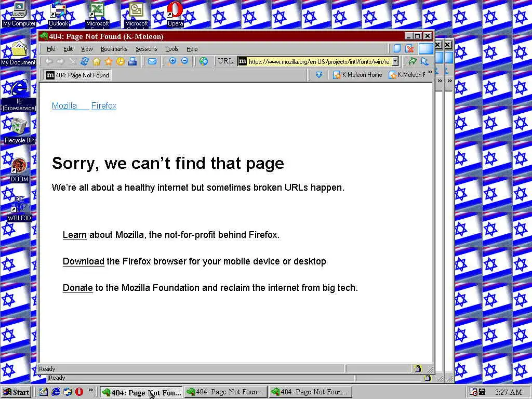Print the page with the printer icon

(x=132, y=61)
